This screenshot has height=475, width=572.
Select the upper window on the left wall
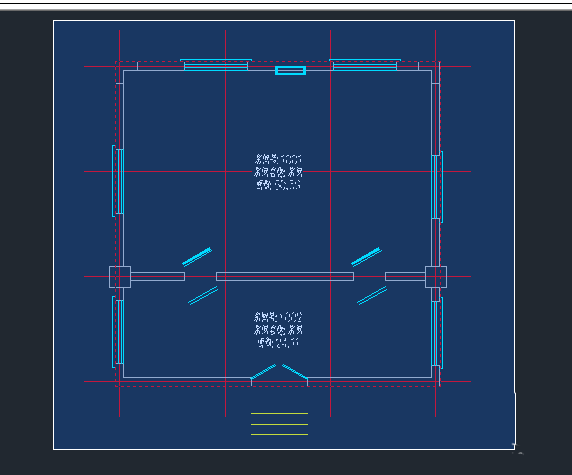(118, 181)
